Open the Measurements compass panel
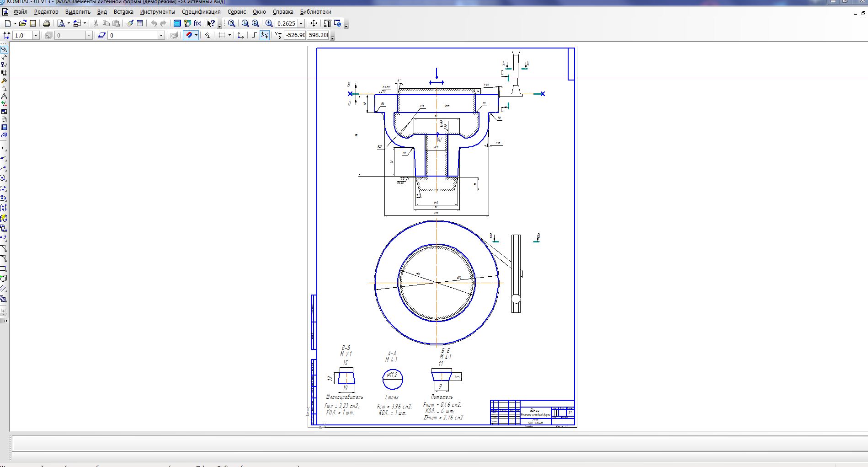 point(4,96)
